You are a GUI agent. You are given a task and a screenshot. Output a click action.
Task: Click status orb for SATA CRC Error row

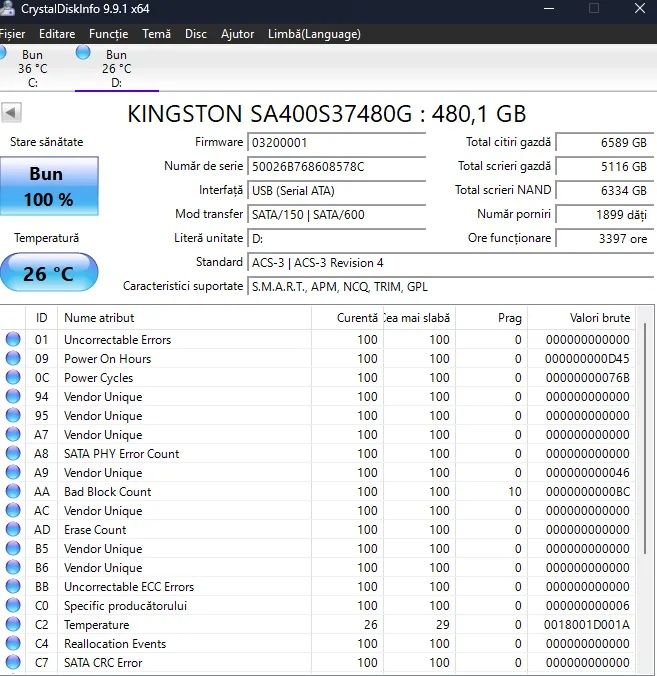point(13,662)
